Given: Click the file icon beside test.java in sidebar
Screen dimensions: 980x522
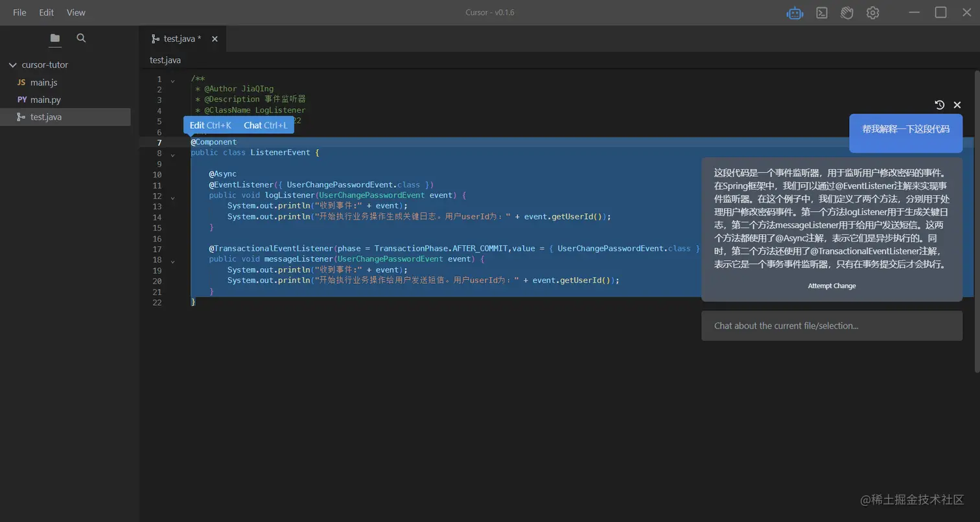Looking at the screenshot, I should (21, 117).
